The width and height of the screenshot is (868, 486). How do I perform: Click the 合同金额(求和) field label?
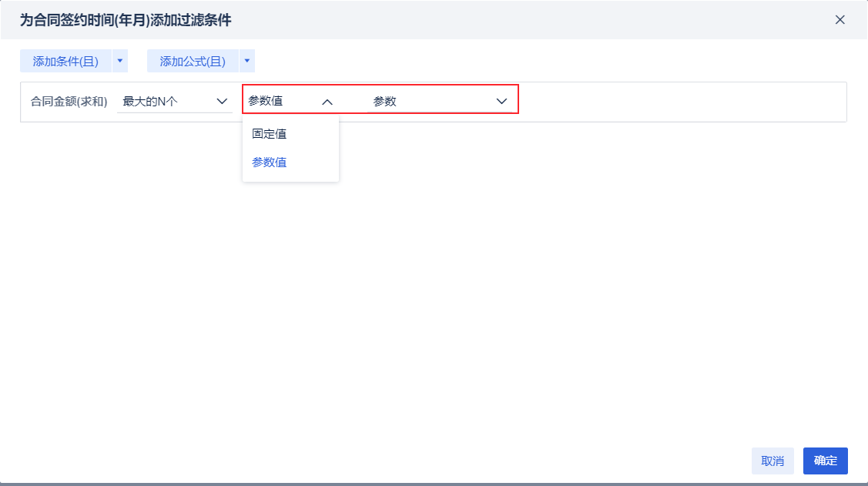tap(69, 102)
